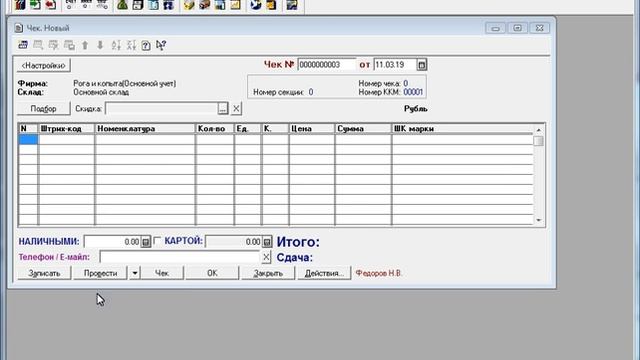The image size is (640, 360).
Task: Click the date field showing 11.03.19
Action: pyautogui.click(x=395, y=64)
